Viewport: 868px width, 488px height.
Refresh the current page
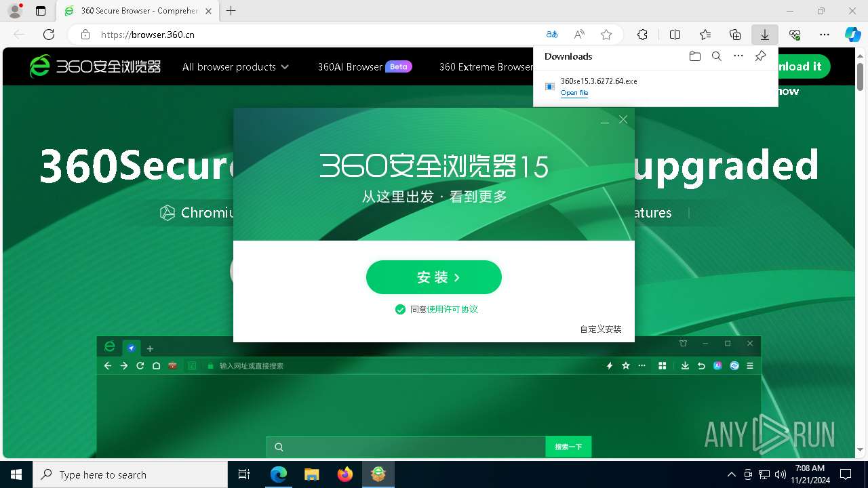point(49,35)
